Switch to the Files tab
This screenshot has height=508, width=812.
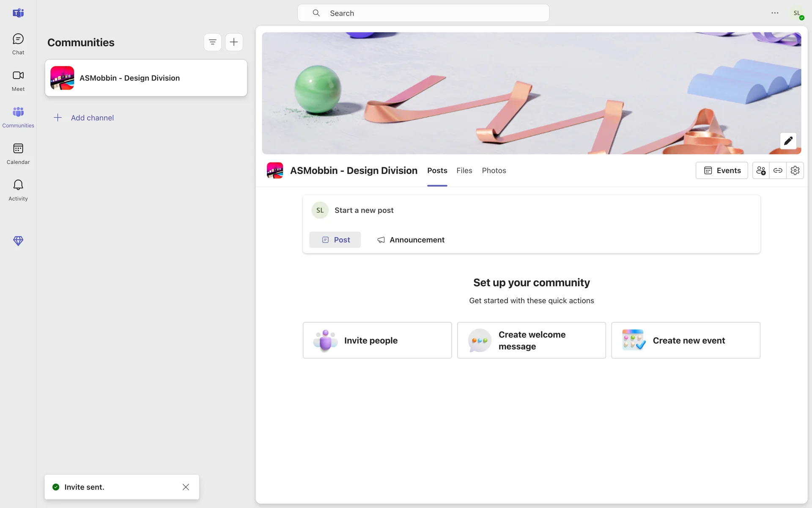[x=464, y=171]
